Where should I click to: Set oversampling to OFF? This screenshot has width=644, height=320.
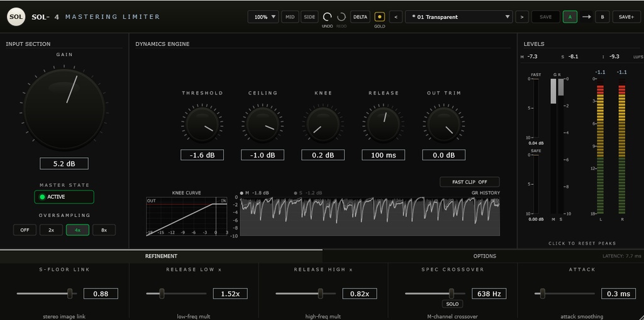[25, 230]
